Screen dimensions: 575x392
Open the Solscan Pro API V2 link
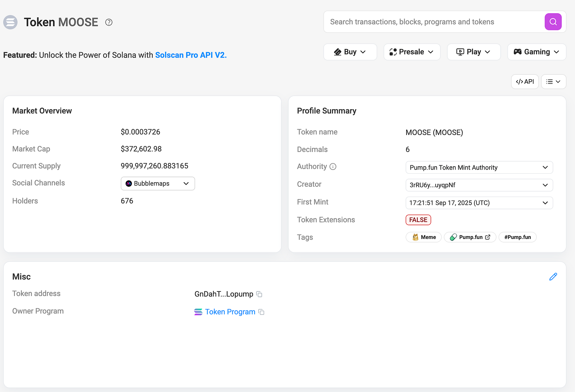tap(191, 55)
